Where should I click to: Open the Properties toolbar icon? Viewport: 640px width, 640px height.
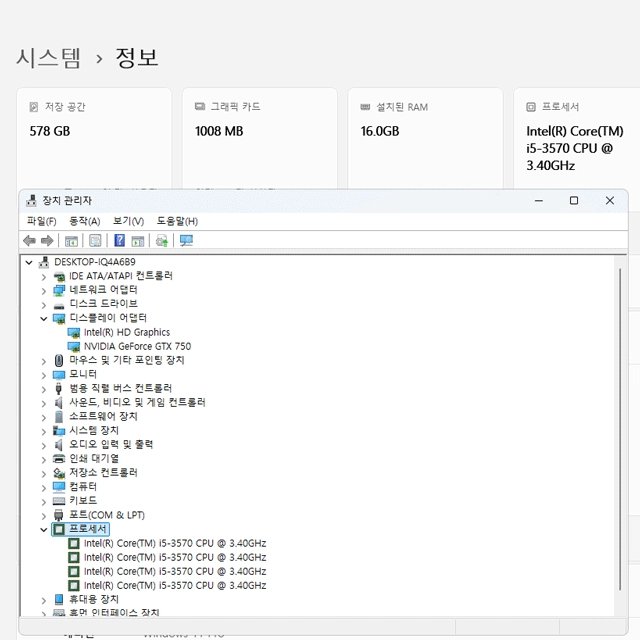coord(95,241)
